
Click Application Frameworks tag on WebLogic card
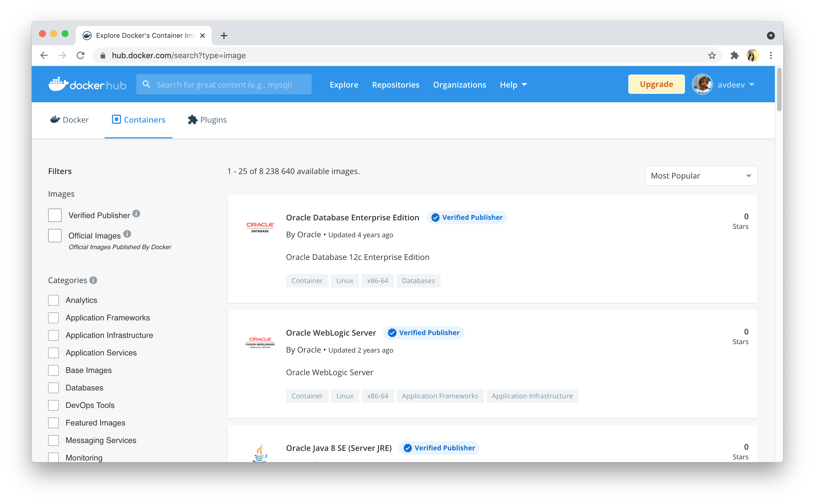440,396
